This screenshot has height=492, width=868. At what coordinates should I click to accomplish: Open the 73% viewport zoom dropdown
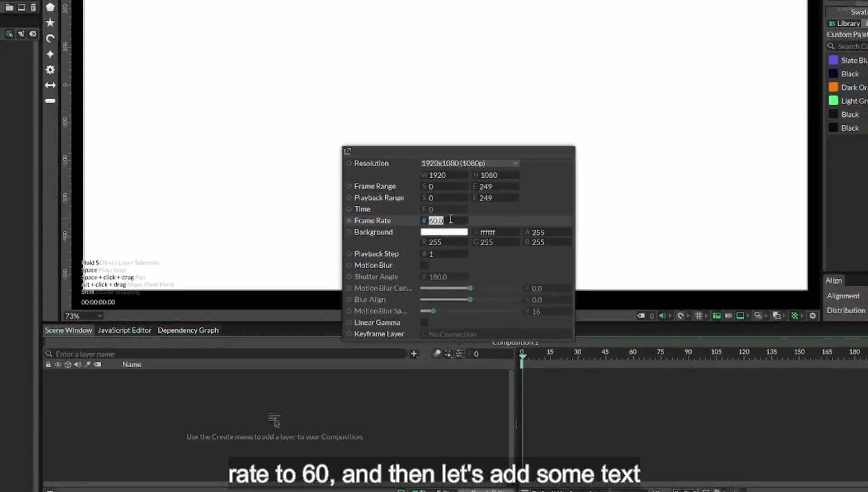[x=83, y=316]
